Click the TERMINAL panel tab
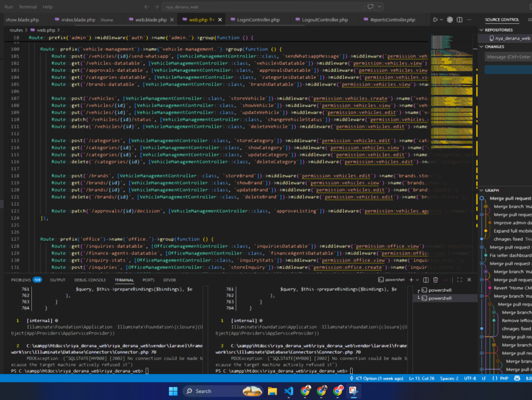 click(x=124, y=280)
